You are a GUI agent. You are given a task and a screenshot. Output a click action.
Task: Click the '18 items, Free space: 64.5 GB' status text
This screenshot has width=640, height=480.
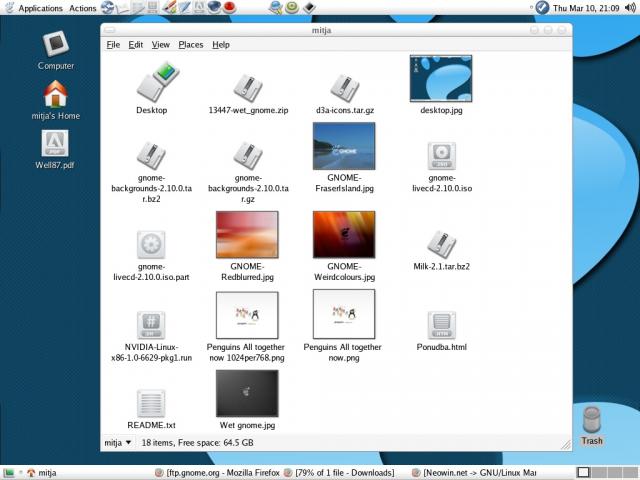(198, 442)
